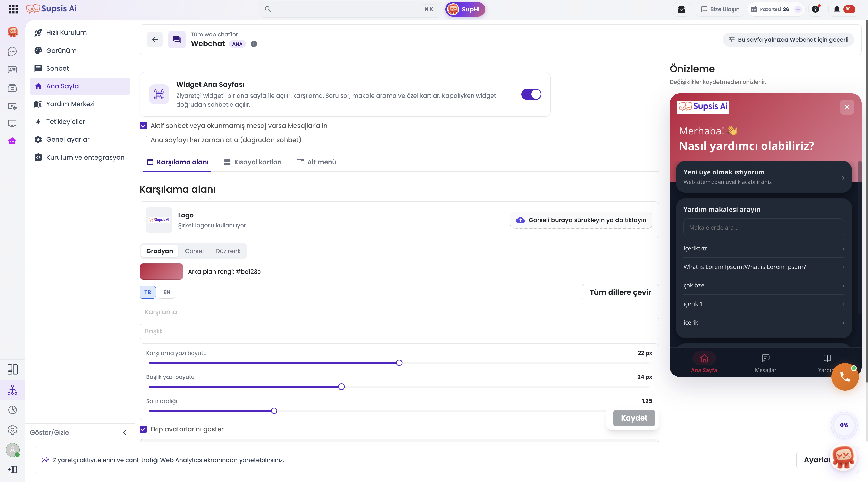868x482 pixels.
Task: Toggle the Widget Ana Sayfası switch
Action: pyautogui.click(x=531, y=94)
